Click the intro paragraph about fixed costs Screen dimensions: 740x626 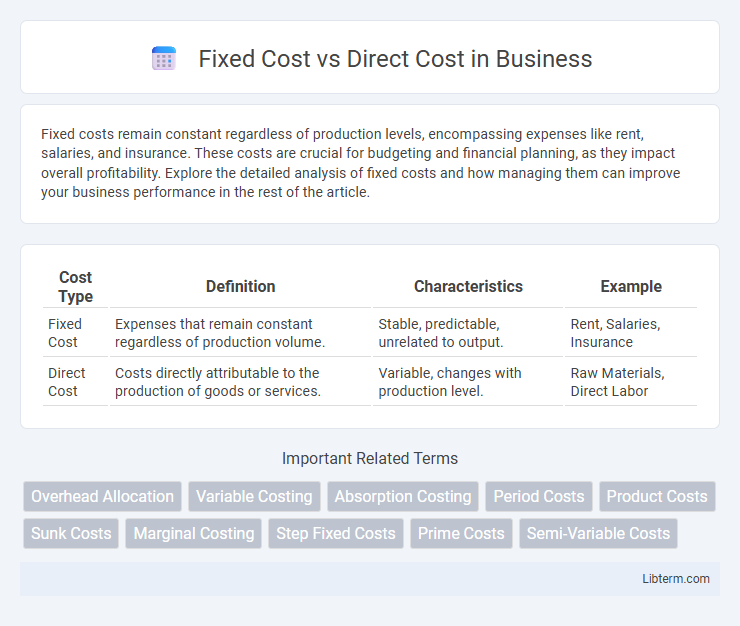click(x=361, y=163)
